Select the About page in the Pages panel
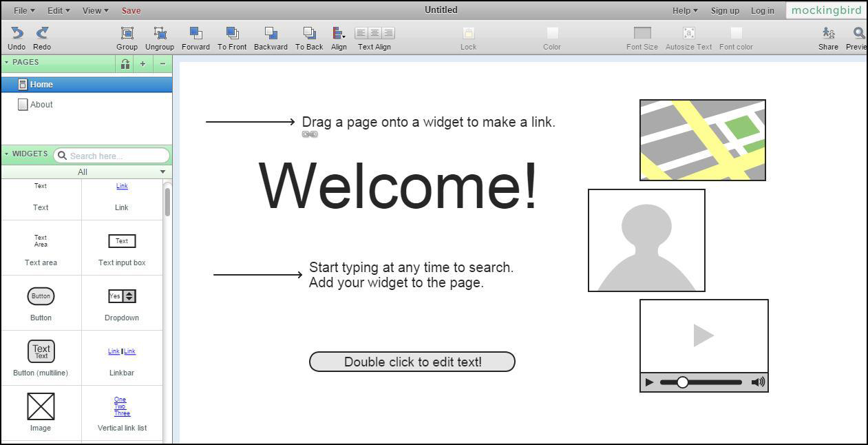Screen dimensions: 868x445 tap(41, 104)
